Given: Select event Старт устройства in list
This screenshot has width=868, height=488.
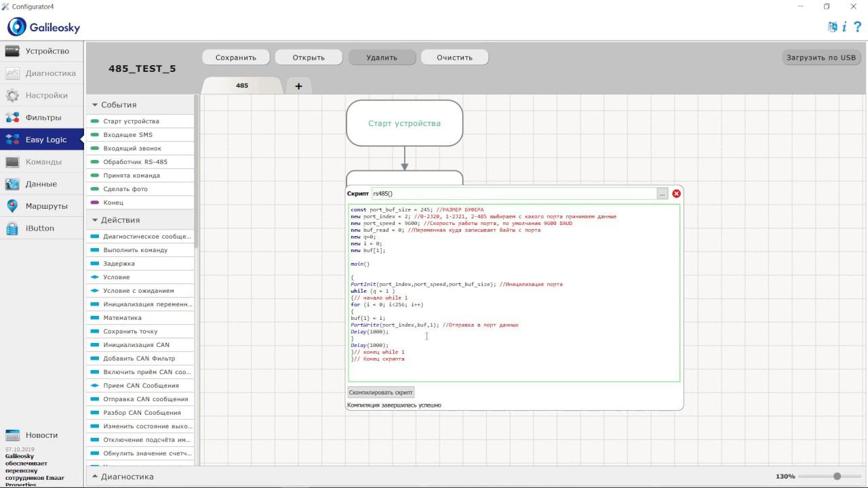Looking at the screenshot, I should point(140,121).
